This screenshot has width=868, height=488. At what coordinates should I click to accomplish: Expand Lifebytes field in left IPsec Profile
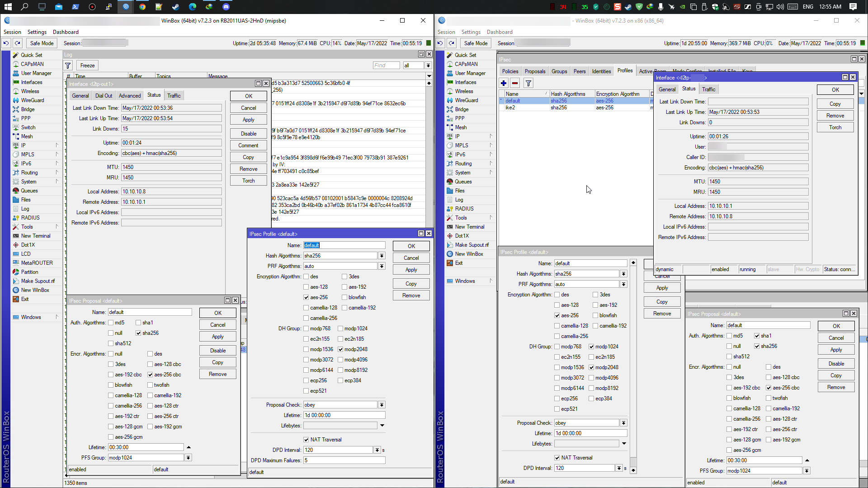(382, 426)
